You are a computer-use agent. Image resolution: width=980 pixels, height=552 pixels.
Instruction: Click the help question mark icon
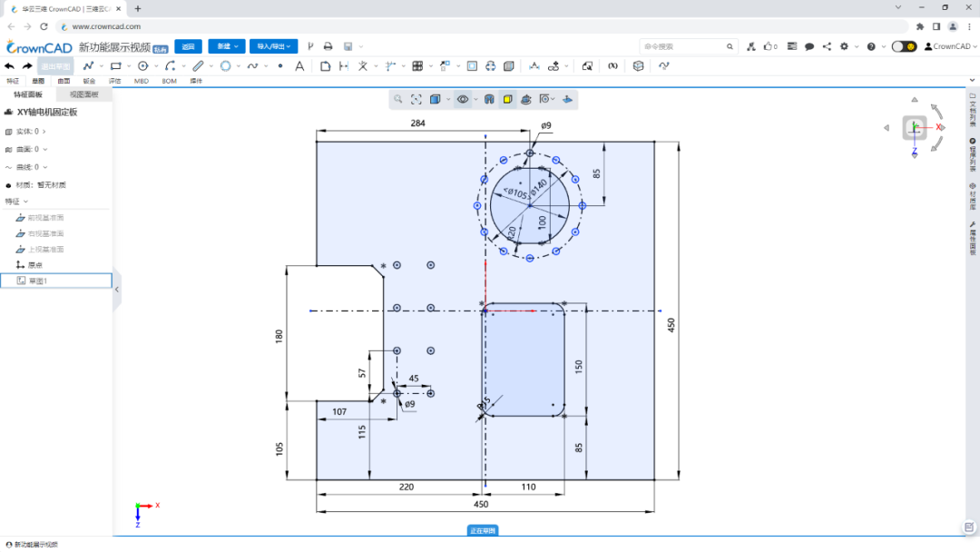click(x=871, y=46)
